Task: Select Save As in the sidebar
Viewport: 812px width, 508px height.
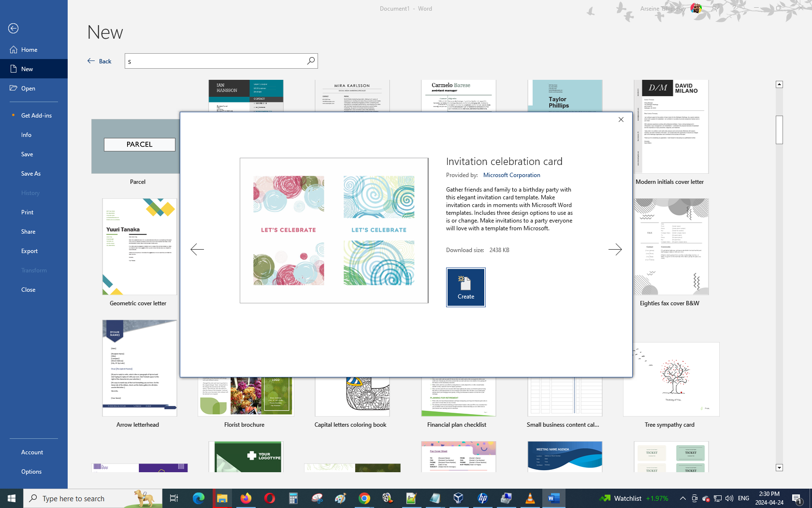Action: [x=31, y=174]
